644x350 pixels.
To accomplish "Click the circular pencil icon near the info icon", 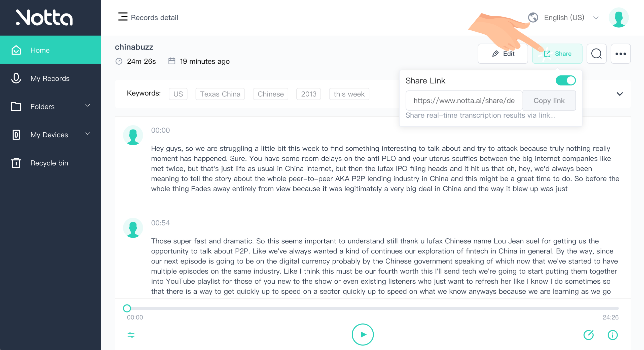I will point(589,335).
